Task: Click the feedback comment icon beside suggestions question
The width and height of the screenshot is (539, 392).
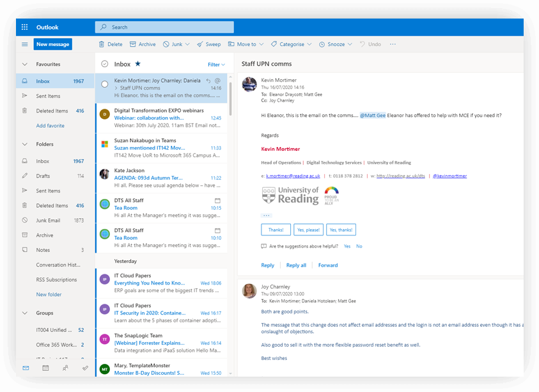Action: (x=263, y=246)
